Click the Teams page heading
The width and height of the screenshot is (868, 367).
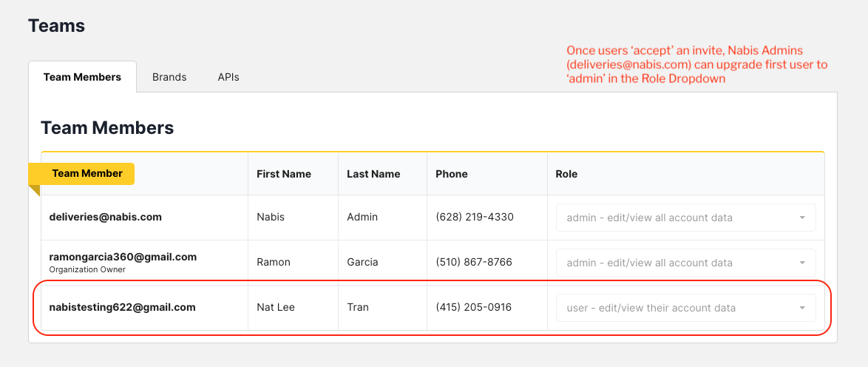pyautogui.click(x=56, y=26)
